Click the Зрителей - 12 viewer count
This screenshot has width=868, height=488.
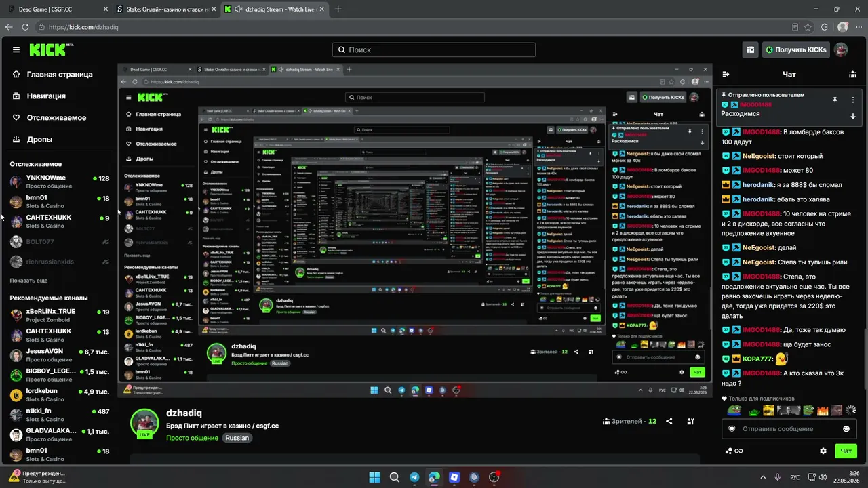tap(629, 421)
